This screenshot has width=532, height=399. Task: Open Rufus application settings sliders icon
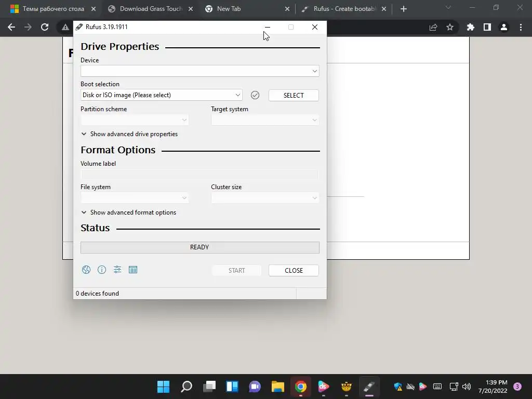tap(117, 270)
